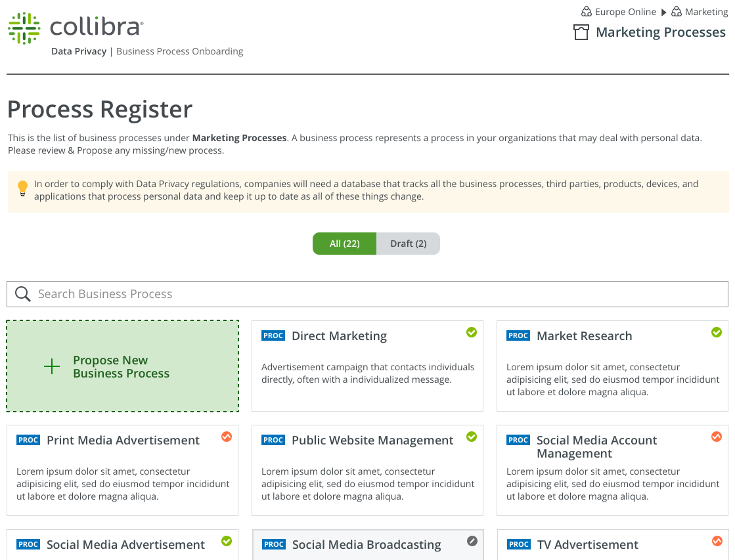
Task: Click the orange status icon on Social Media Account Management
Action: click(717, 437)
